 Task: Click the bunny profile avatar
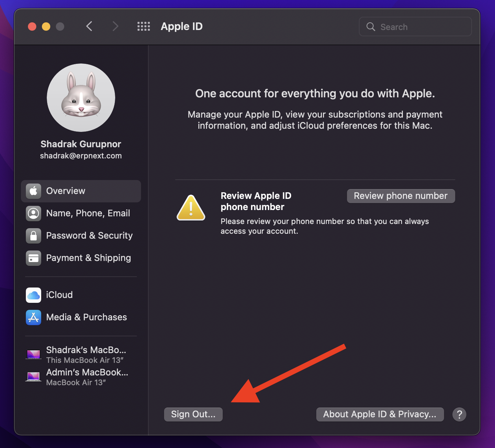pyautogui.click(x=81, y=98)
